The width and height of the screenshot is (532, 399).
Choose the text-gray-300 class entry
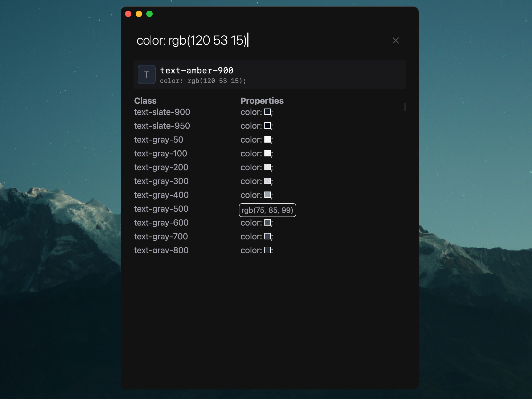[x=161, y=181]
